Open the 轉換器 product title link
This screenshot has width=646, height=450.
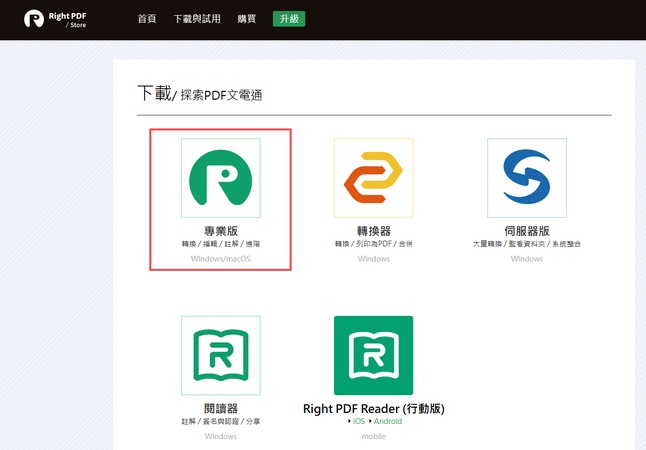pyautogui.click(x=374, y=231)
